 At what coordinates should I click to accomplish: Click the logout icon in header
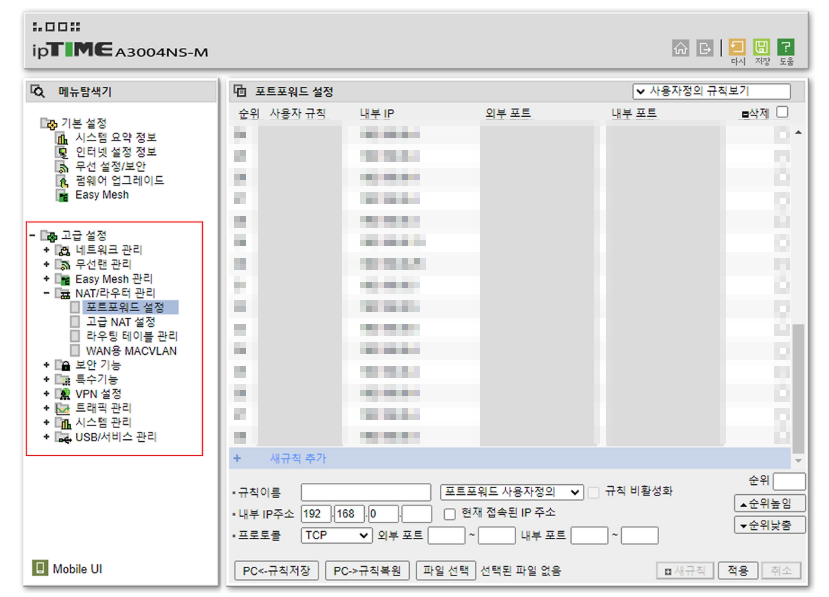704,48
